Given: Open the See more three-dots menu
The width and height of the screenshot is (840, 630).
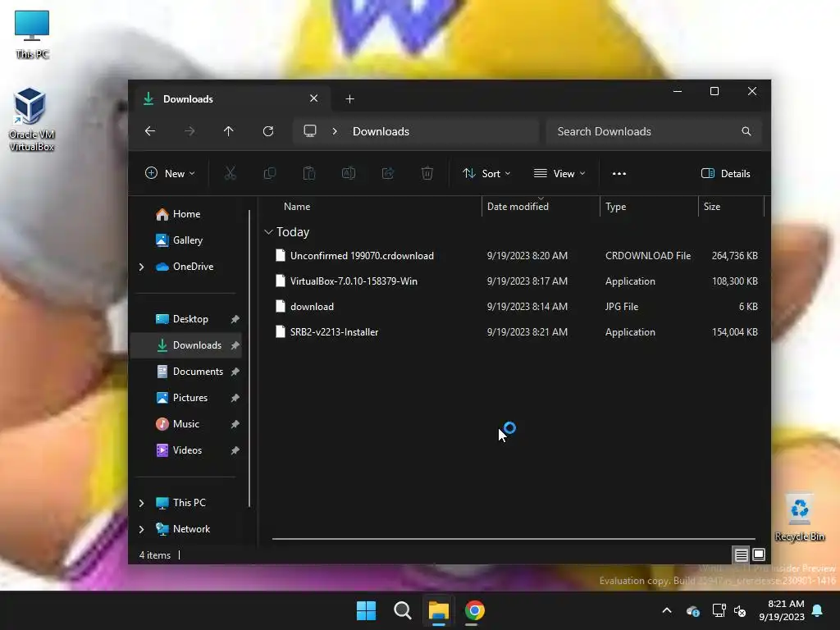Looking at the screenshot, I should pyautogui.click(x=619, y=174).
